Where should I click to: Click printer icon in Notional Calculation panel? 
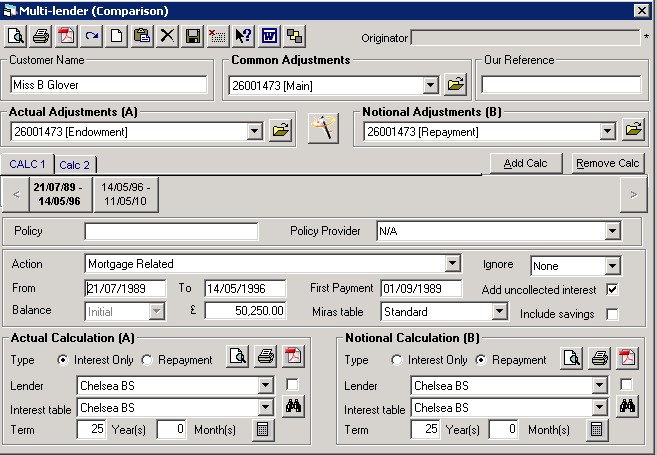click(x=599, y=359)
